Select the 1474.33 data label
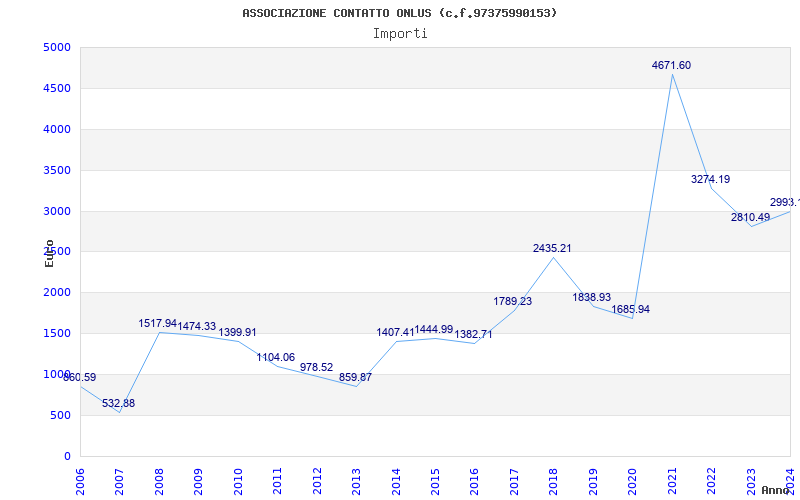Viewport: 800px width, 500px height. tap(197, 327)
